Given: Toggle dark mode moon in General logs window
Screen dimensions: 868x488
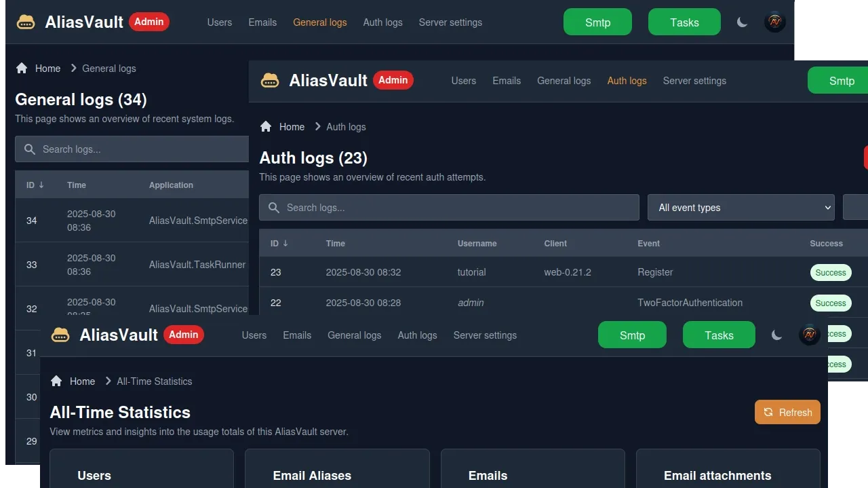Looking at the screenshot, I should click(742, 22).
